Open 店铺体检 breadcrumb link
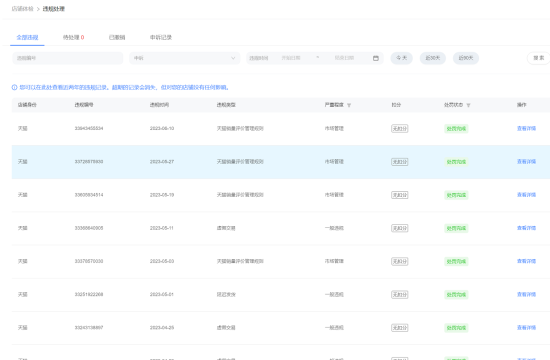 22,9
